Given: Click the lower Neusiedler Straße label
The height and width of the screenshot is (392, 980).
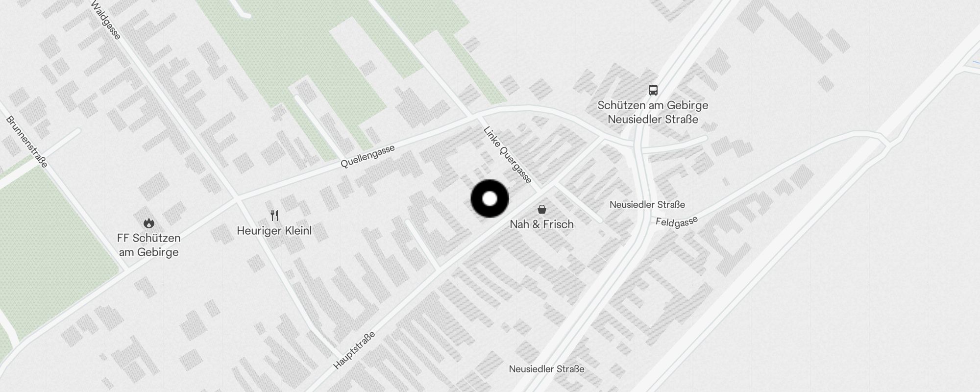Looking at the screenshot, I should pos(546,369).
